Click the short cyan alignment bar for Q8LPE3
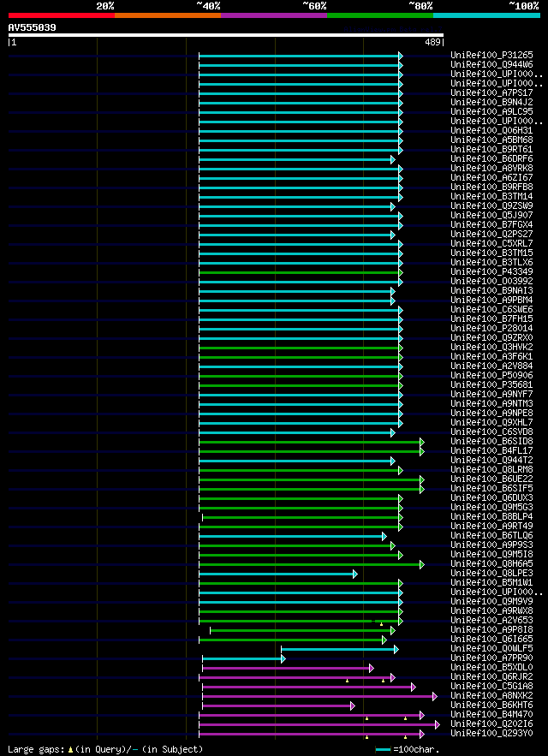Screen dimensions: 548x756 tap(278, 574)
